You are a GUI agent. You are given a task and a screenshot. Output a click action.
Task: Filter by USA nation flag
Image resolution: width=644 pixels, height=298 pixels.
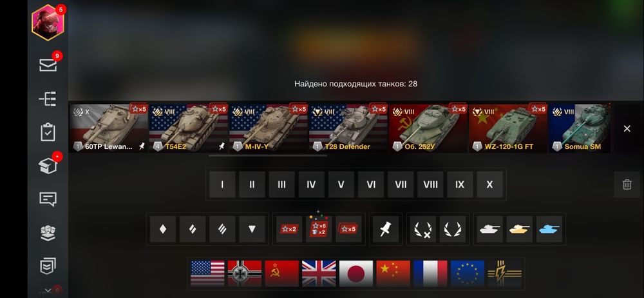click(x=207, y=273)
